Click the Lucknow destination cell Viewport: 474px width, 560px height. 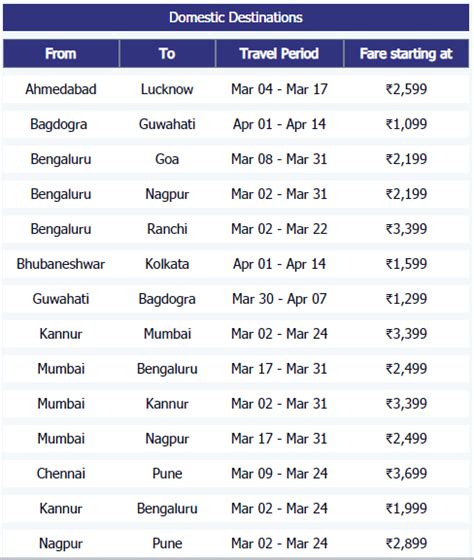click(x=167, y=89)
